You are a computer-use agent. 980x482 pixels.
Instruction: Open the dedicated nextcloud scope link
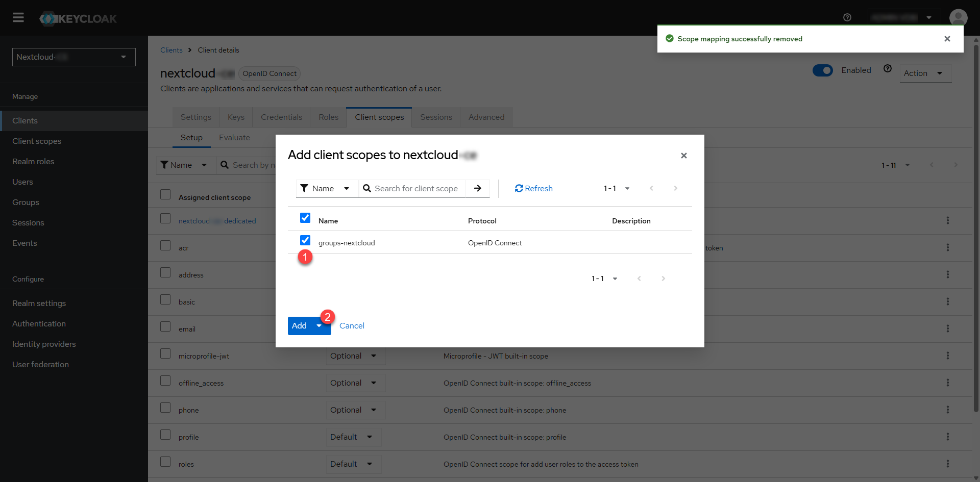pos(217,221)
